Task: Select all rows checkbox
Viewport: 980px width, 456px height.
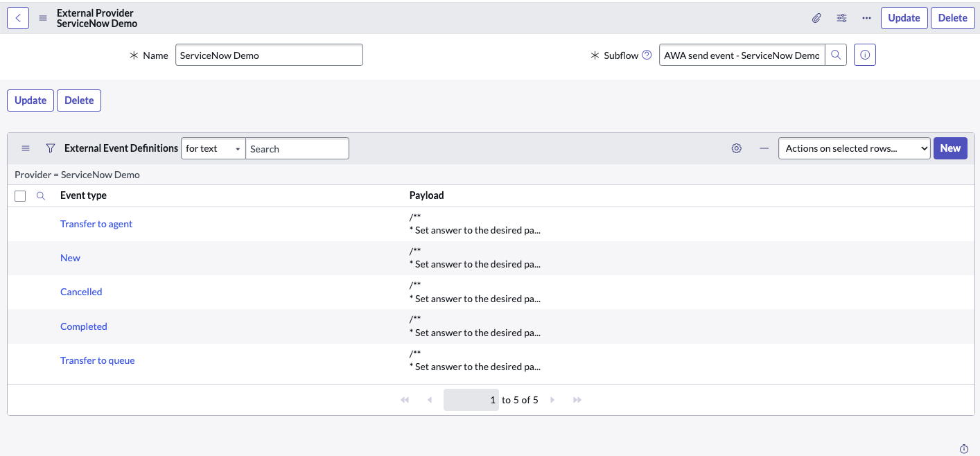Action: pyautogui.click(x=20, y=196)
